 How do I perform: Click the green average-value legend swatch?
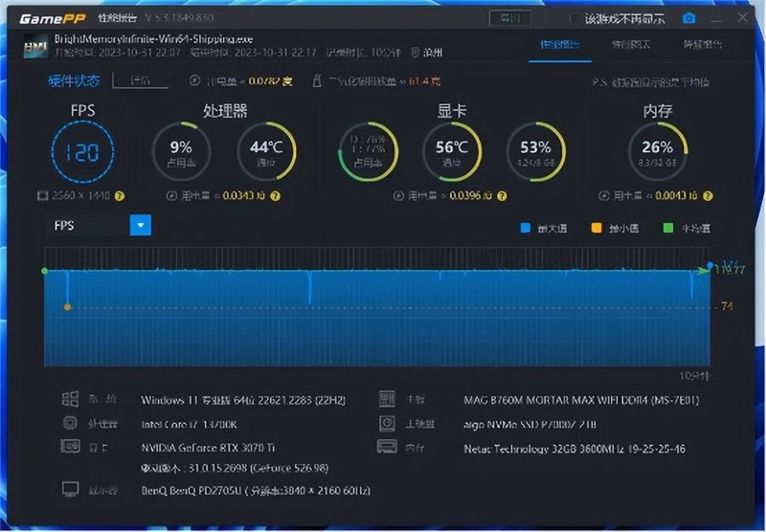pos(668,228)
